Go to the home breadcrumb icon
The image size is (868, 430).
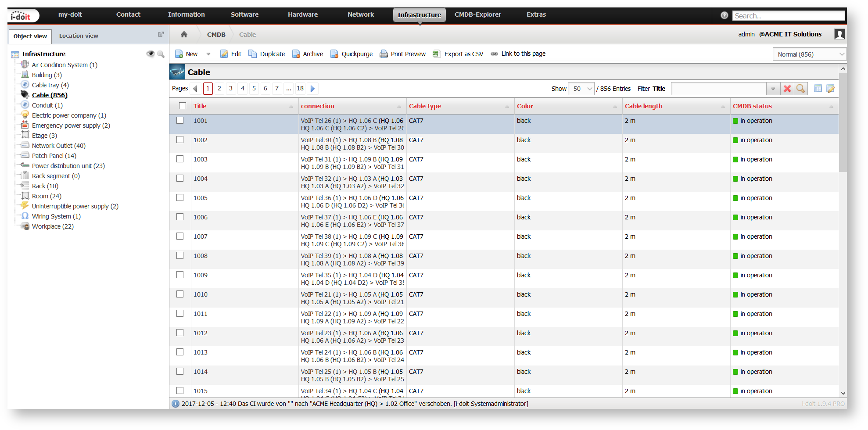(x=184, y=34)
